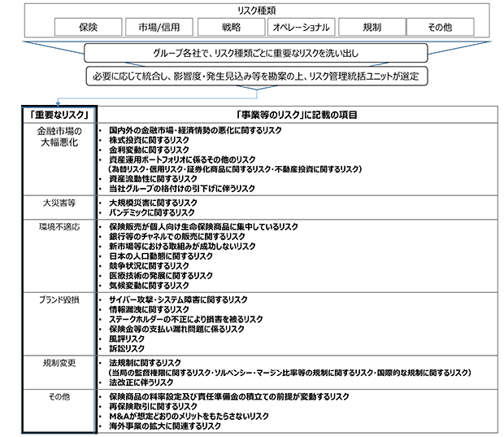
Task: Select the 金融市場の大幅悪化 cell
Action: coord(59,160)
